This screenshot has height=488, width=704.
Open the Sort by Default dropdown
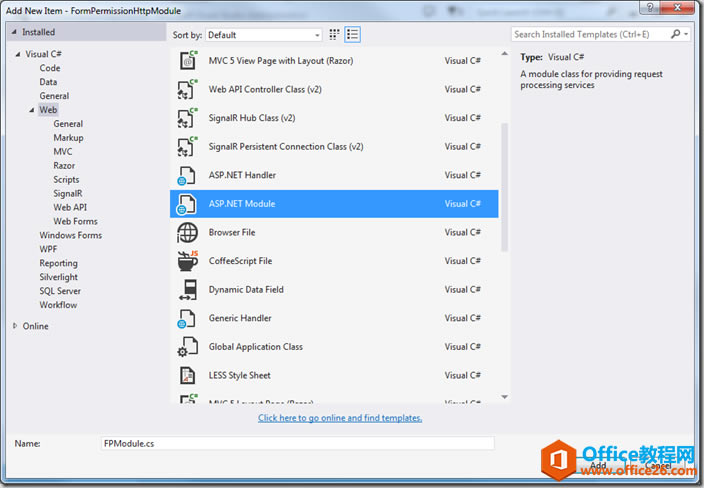[x=264, y=35]
